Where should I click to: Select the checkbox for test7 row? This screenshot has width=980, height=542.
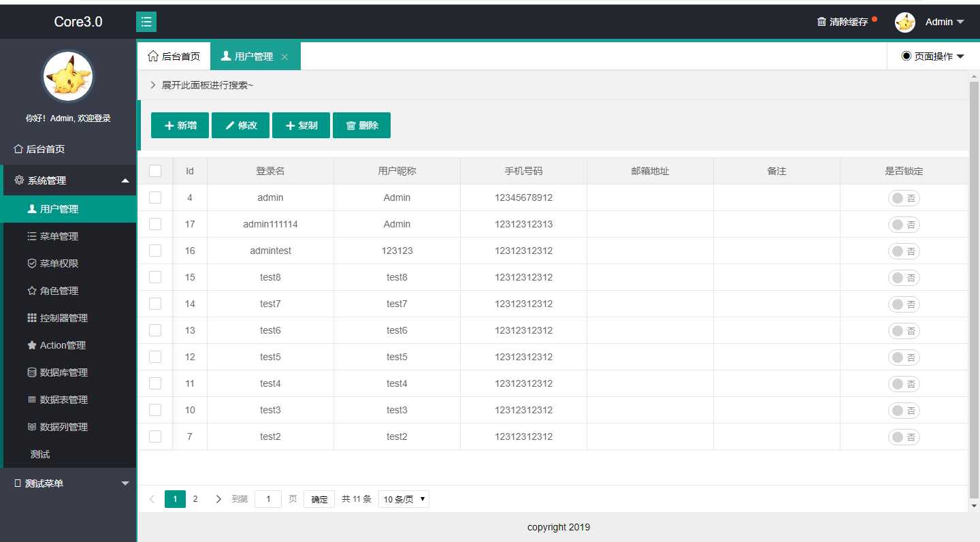click(155, 304)
